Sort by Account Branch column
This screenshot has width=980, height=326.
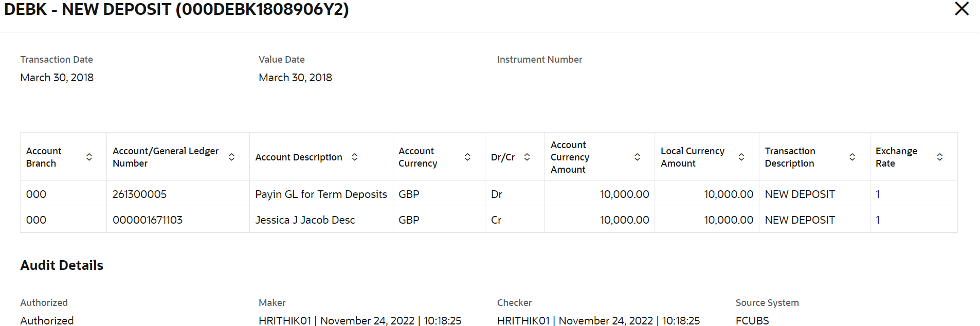[x=89, y=157]
